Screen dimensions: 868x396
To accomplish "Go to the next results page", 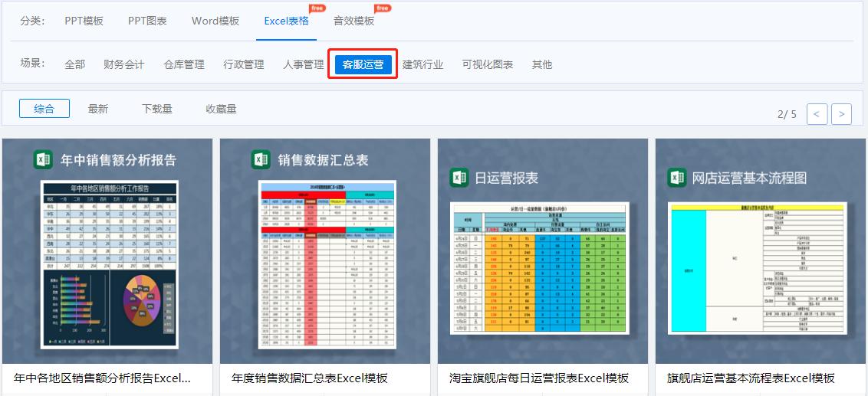I will tap(841, 114).
